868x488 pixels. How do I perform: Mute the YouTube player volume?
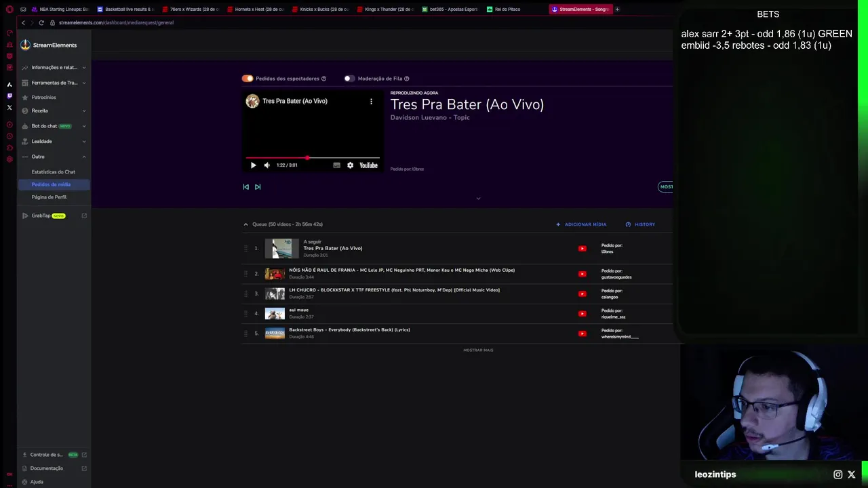[x=267, y=165]
